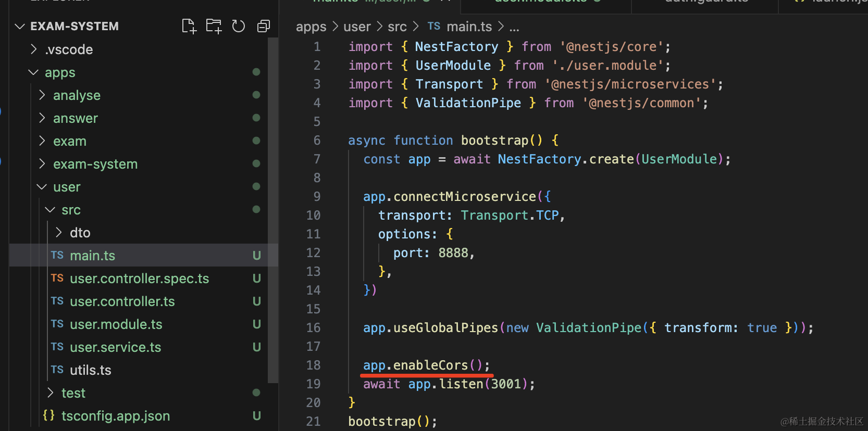The width and height of the screenshot is (868, 431).
Task: Click the bootstrap() call on line 21
Action: (392, 422)
